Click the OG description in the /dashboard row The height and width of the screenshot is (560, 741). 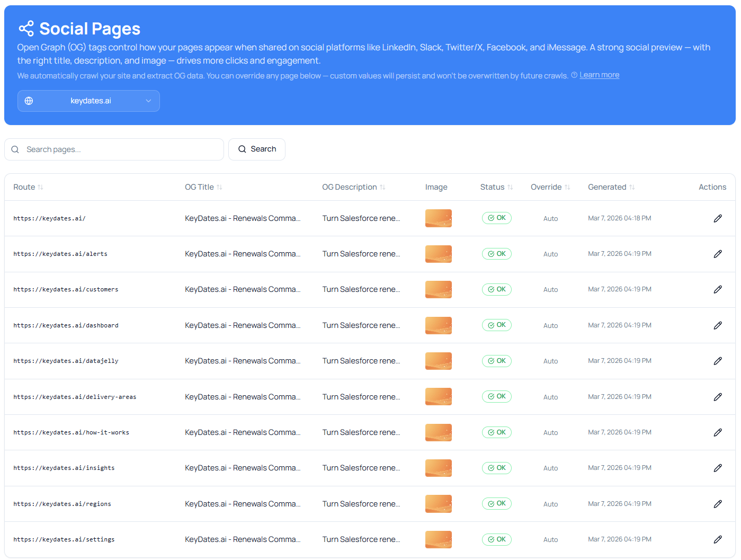click(x=361, y=325)
